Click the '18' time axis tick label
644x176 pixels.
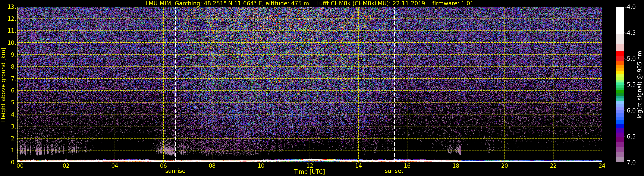(456, 166)
